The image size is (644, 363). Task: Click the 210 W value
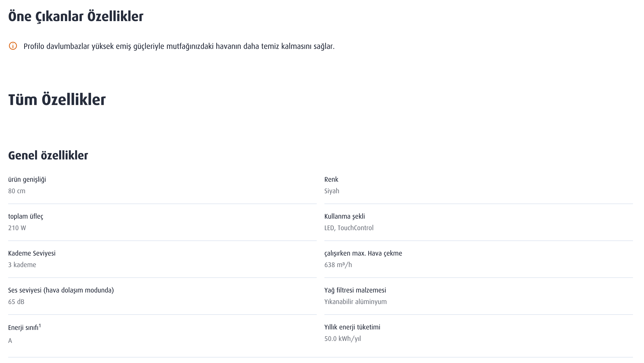pyautogui.click(x=17, y=228)
